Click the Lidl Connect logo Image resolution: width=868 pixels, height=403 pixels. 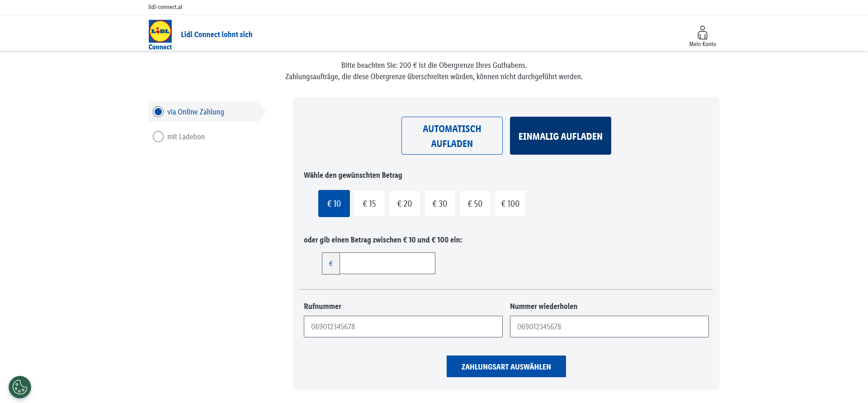[x=160, y=35]
